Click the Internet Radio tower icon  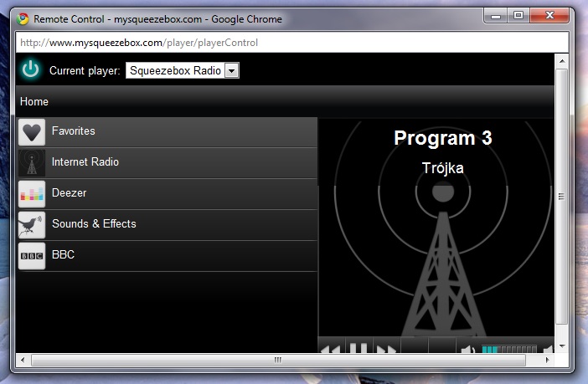coord(32,163)
